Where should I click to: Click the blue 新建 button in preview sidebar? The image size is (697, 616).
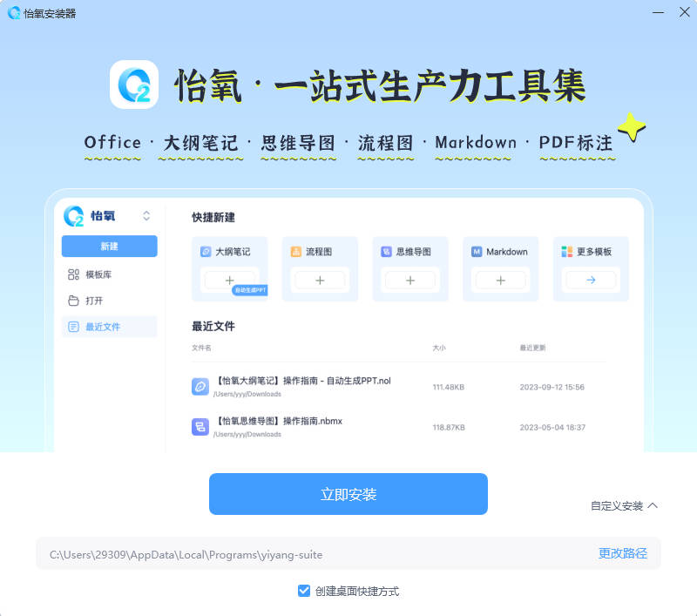pyautogui.click(x=110, y=247)
